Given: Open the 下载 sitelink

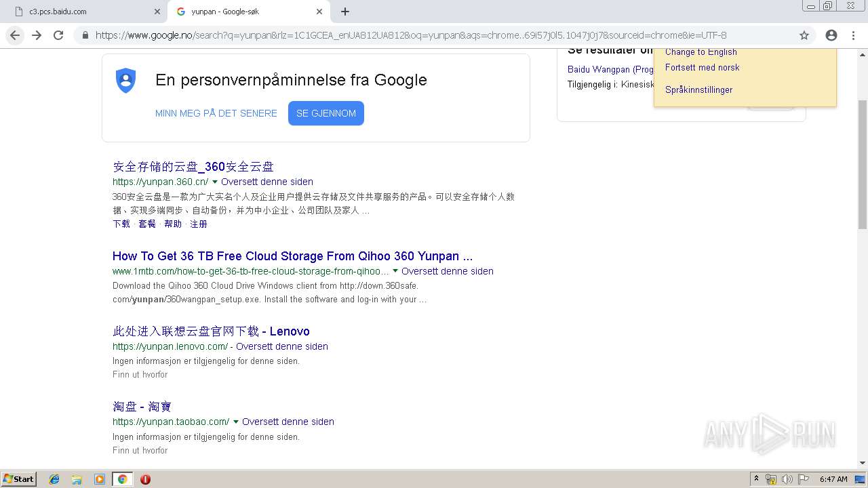Looking at the screenshot, I should tap(121, 224).
